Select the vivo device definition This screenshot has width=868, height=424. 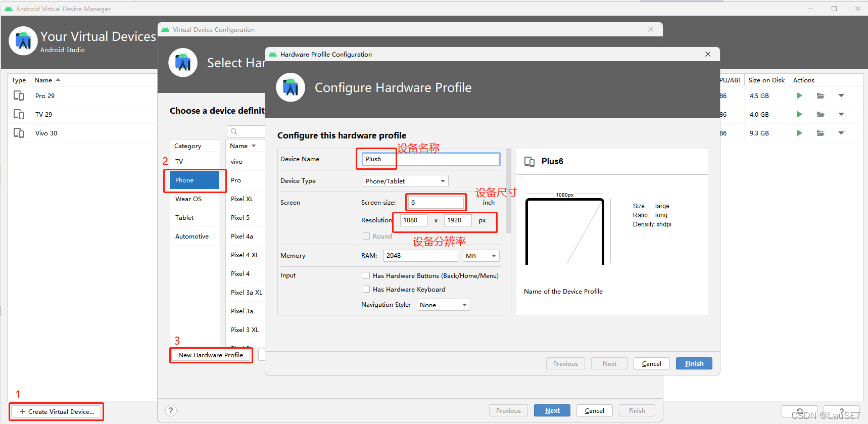coord(246,161)
